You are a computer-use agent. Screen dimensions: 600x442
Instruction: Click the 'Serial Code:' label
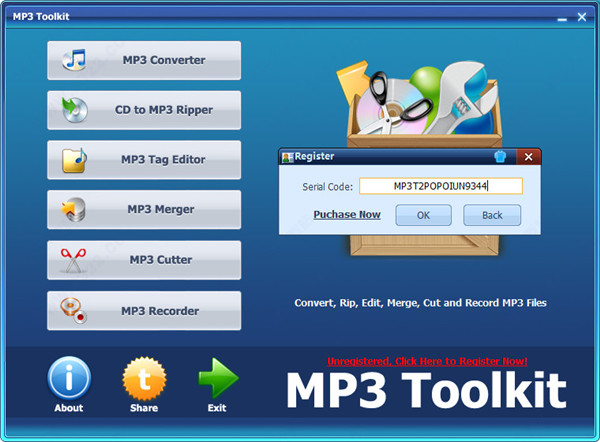328,187
